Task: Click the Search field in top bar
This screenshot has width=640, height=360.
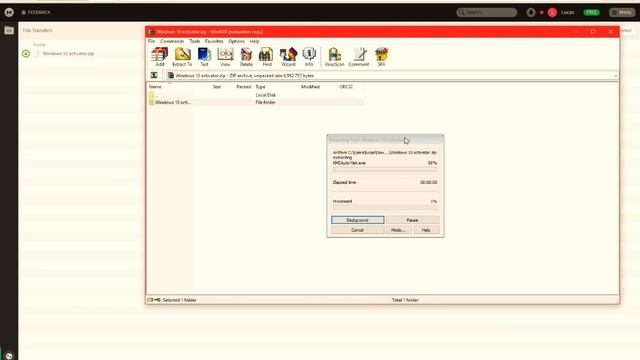Action: (x=487, y=12)
